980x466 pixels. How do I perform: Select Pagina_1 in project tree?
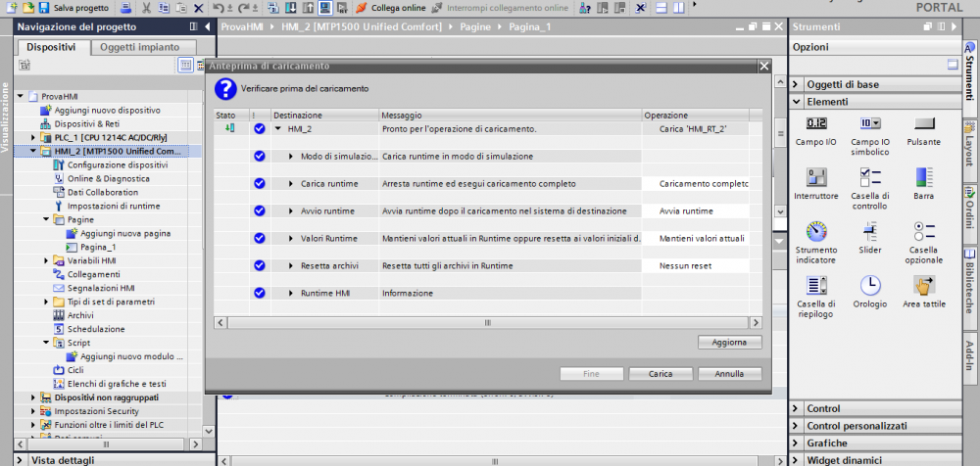(x=98, y=247)
